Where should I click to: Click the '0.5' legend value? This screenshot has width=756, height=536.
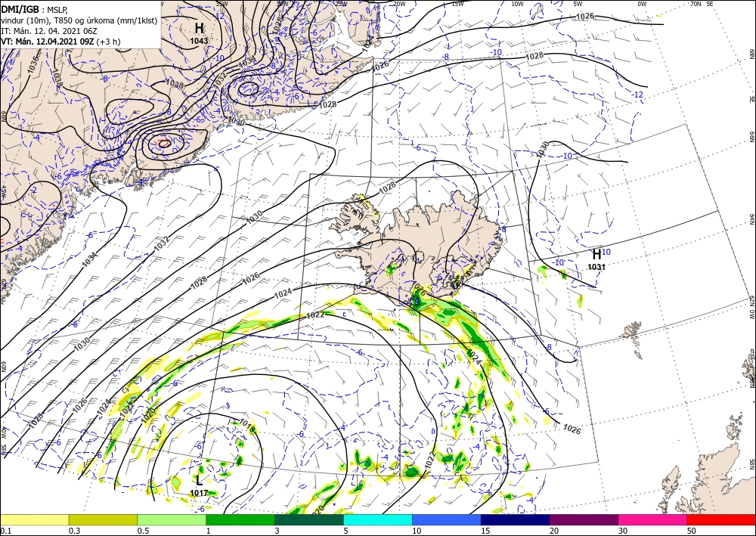143,531
